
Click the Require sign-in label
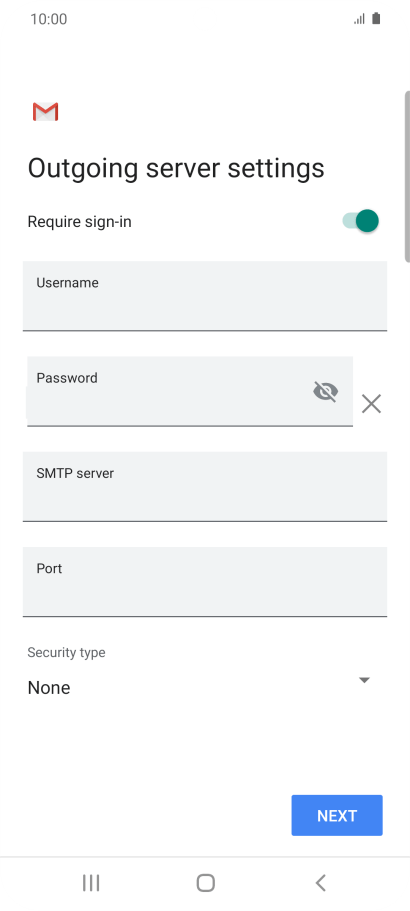click(80, 221)
